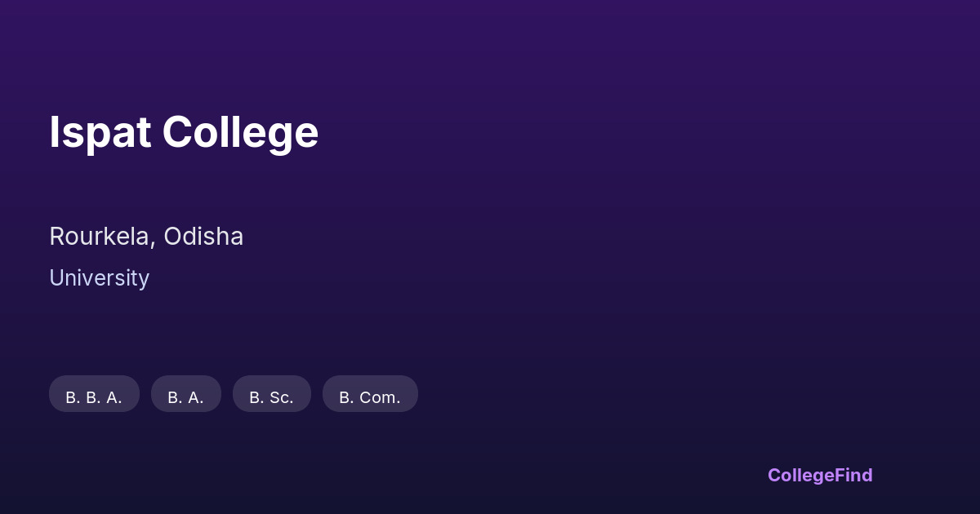
Task: Click the word Ispat in title
Action: point(100,132)
